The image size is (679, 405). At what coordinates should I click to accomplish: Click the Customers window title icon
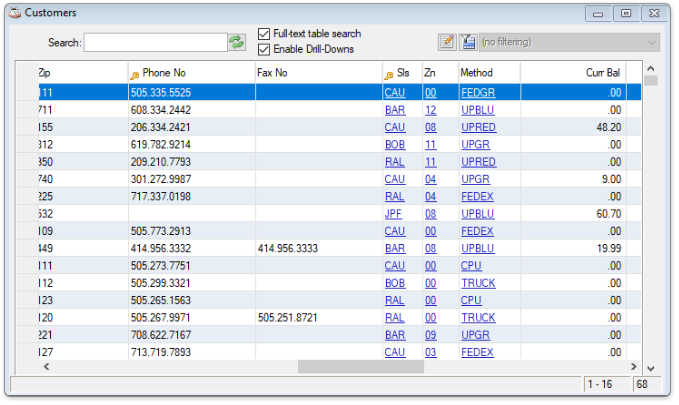13,13
